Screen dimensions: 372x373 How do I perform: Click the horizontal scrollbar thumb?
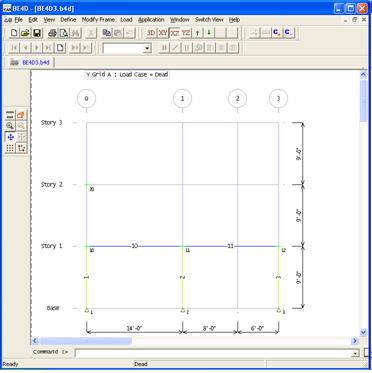pos(86,341)
